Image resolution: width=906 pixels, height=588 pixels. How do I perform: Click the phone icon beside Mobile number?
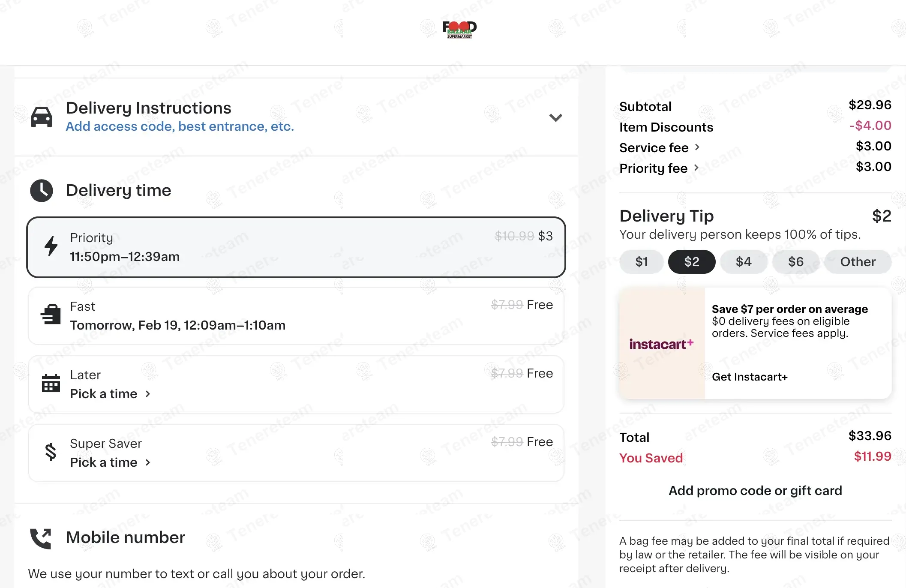coord(41,538)
